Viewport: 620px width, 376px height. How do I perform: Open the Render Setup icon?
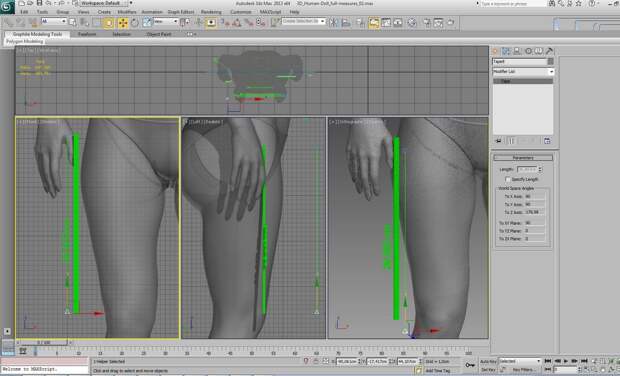427,23
